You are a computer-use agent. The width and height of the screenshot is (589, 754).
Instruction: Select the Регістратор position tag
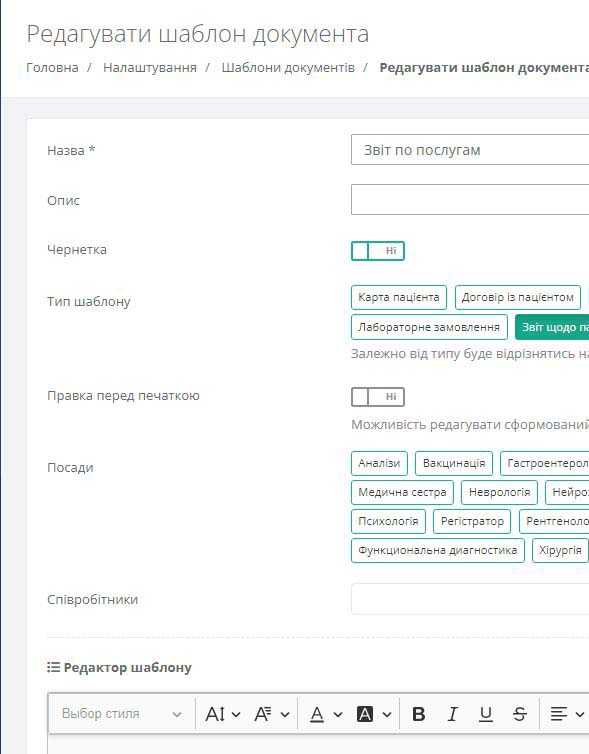[472, 521]
